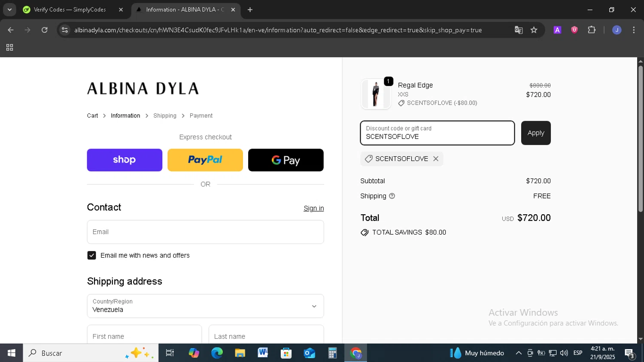Click the browser forward arrow
Image resolution: width=644 pixels, height=362 pixels.
(x=27, y=30)
